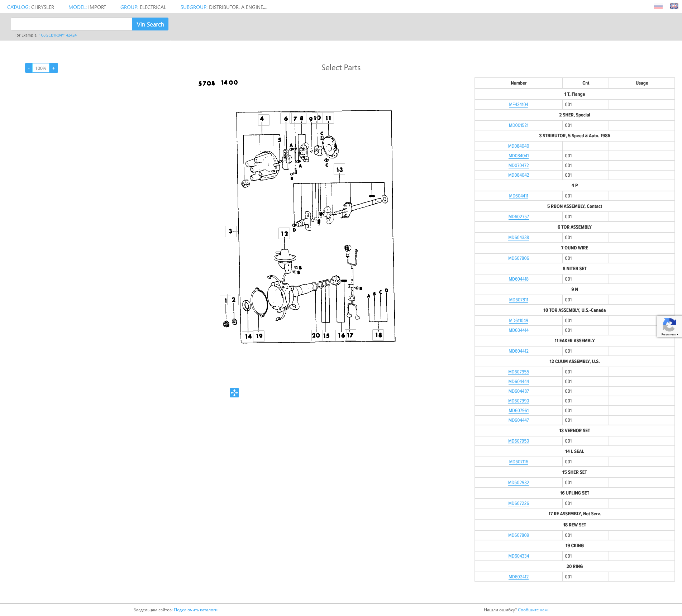Click the reCAPTCHA badge icon
The height and width of the screenshot is (616, 682).
coord(669,326)
